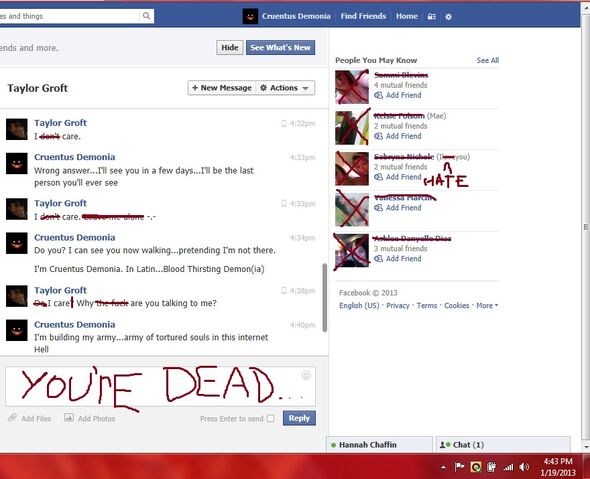The width and height of the screenshot is (590, 479).
Task: Click the search magnifier icon
Action: (x=146, y=16)
